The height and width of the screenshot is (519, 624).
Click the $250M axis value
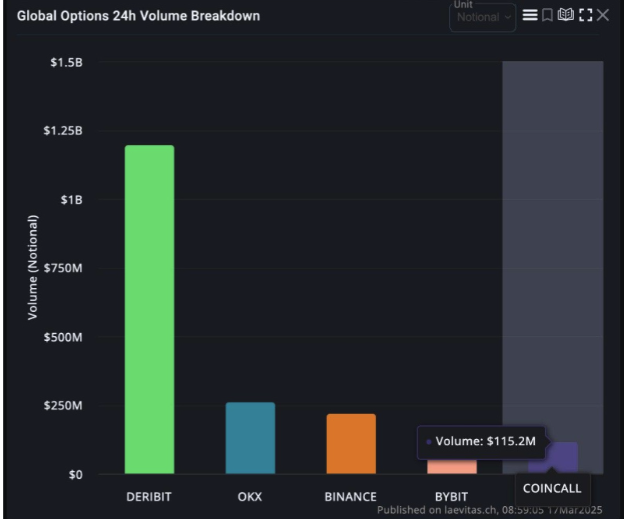coord(63,406)
